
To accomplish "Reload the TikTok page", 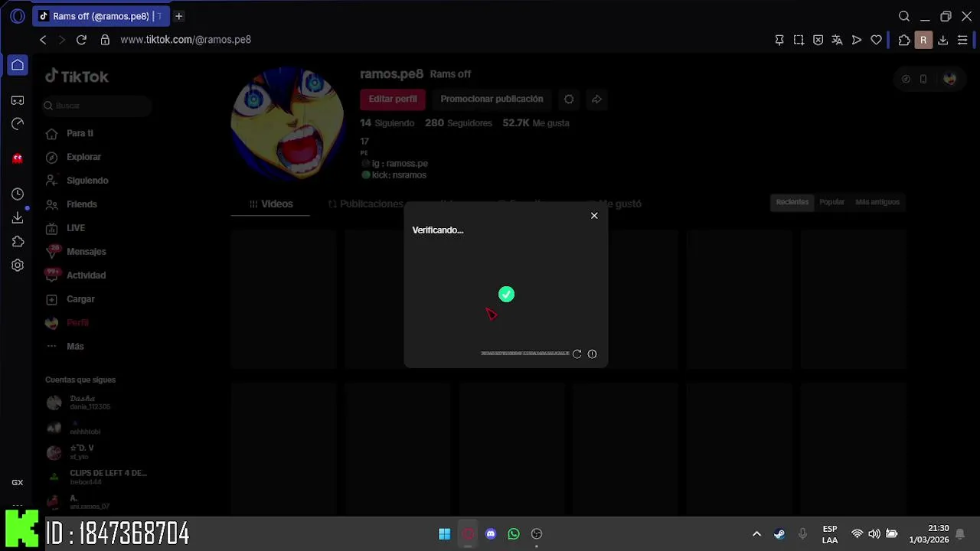I will pos(81,40).
